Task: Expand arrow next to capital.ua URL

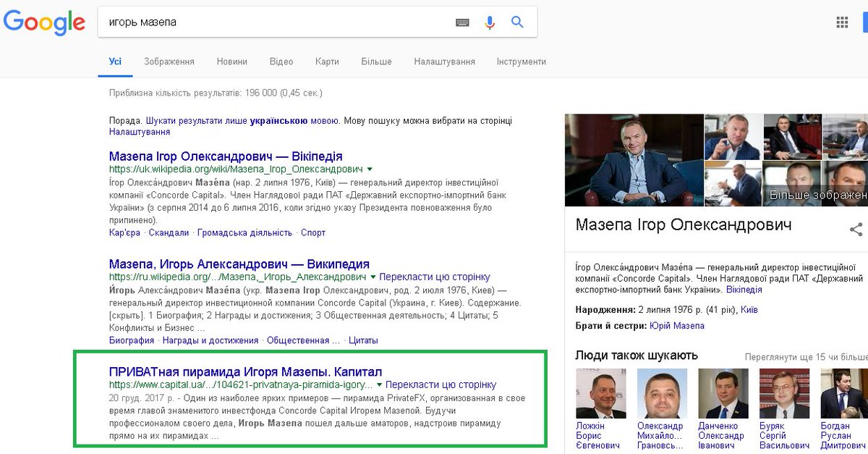Action: [379, 384]
